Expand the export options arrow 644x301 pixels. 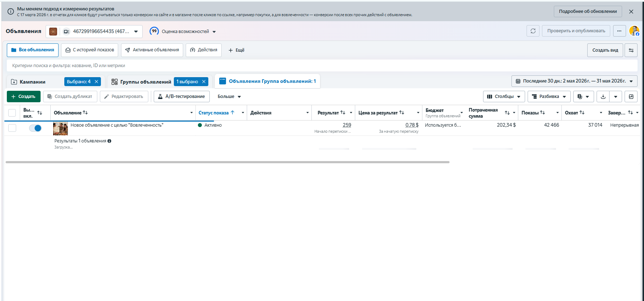coord(616,97)
